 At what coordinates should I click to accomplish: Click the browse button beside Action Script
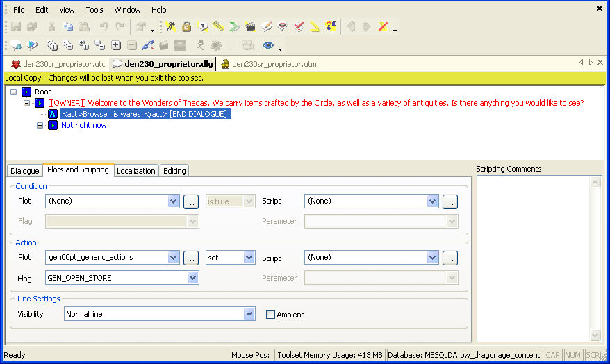pos(450,258)
